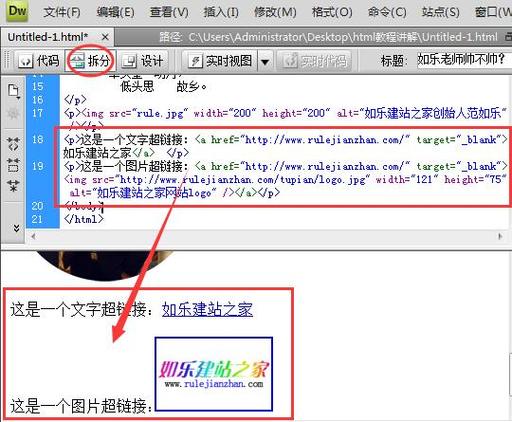The image size is (512, 422).
Task: Click the code navigator gear icon
Action: point(13,113)
